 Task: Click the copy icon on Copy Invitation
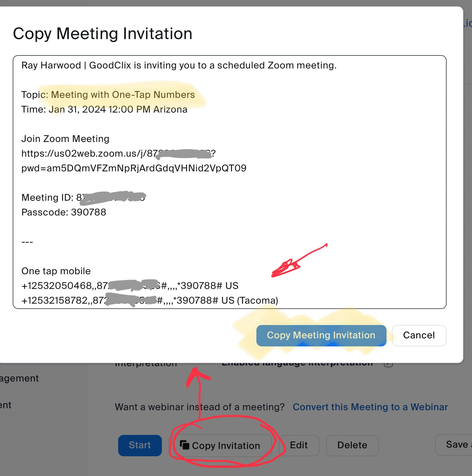click(x=185, y=445)
